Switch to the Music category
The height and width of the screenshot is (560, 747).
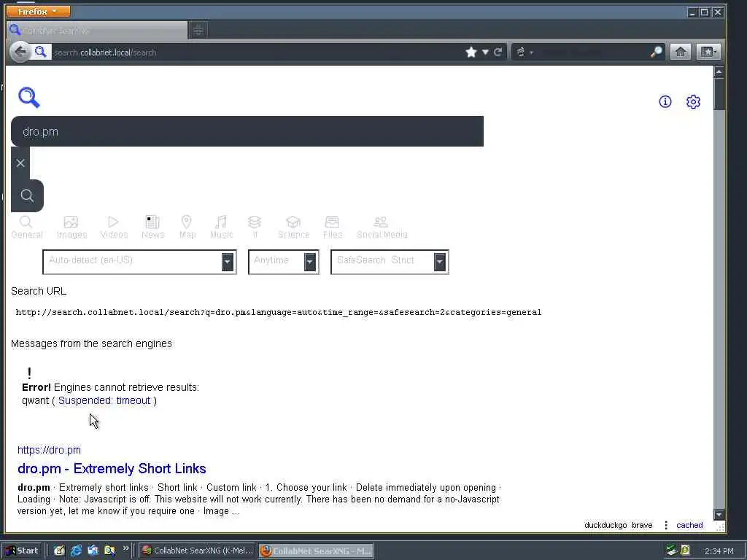tap(221, 227)
